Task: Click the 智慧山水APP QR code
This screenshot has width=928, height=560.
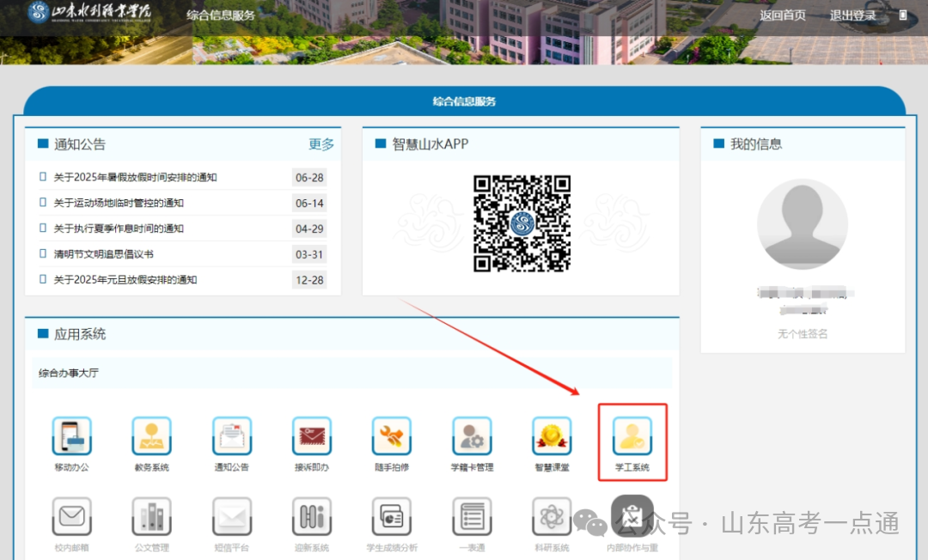Action: coord(522,223)
